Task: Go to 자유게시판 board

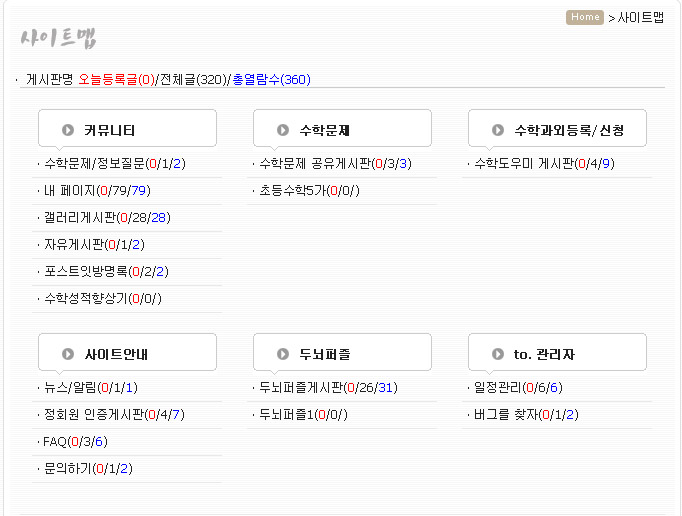Action: click(x=74, y=244)
